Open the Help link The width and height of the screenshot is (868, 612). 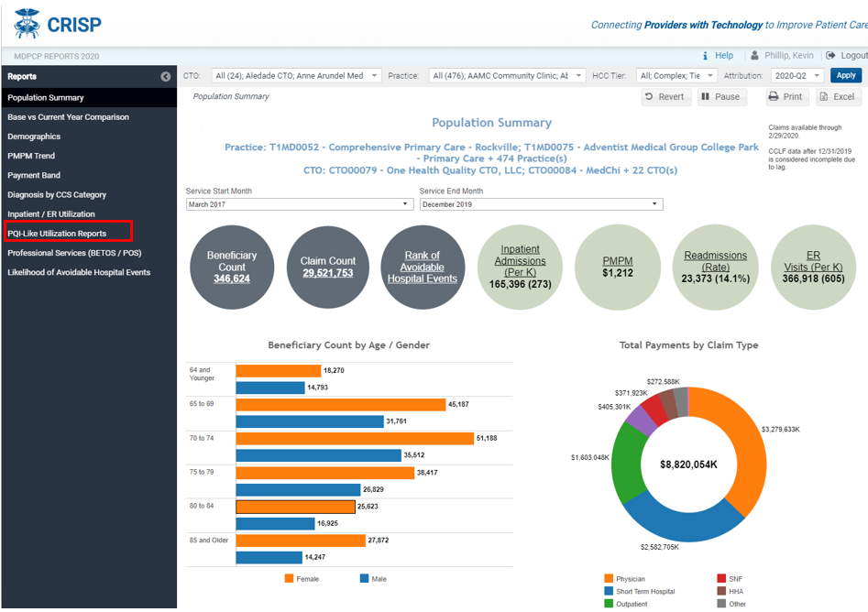coord(724,55)
